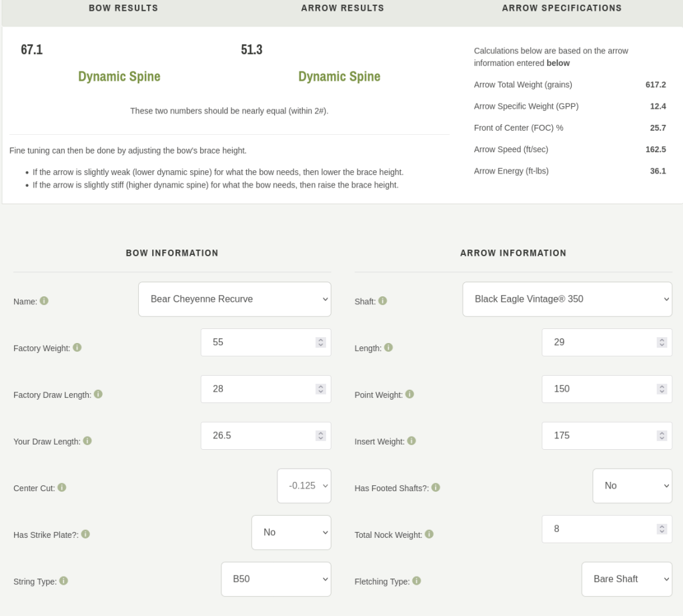Click info icon beside String Type
683x616 pixels.
63,581
